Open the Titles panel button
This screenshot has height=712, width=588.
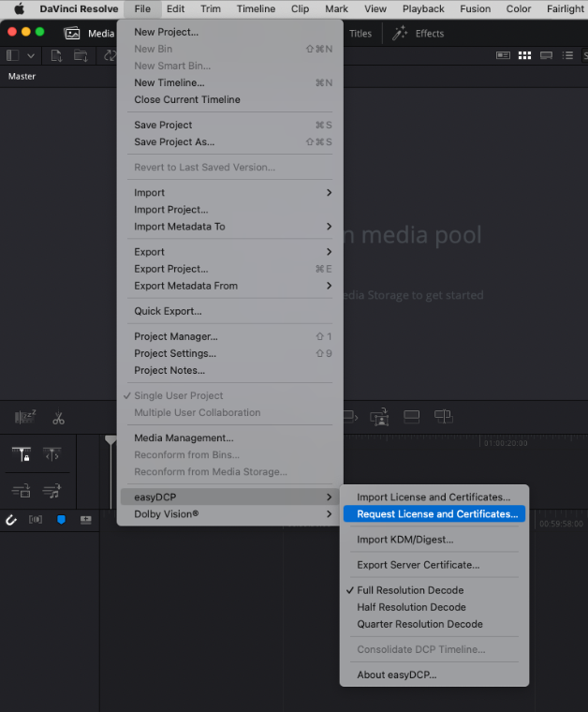coord(360,34)
